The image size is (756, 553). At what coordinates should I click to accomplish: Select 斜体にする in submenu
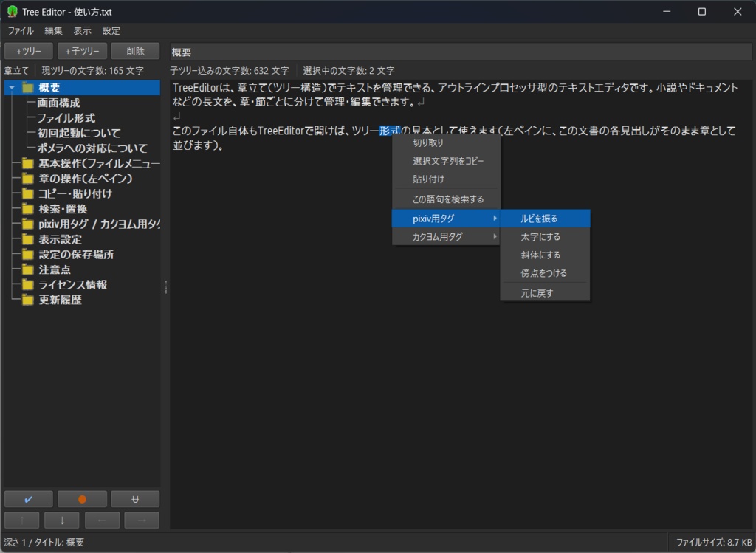pyautogui.click(x=545, y=255)
